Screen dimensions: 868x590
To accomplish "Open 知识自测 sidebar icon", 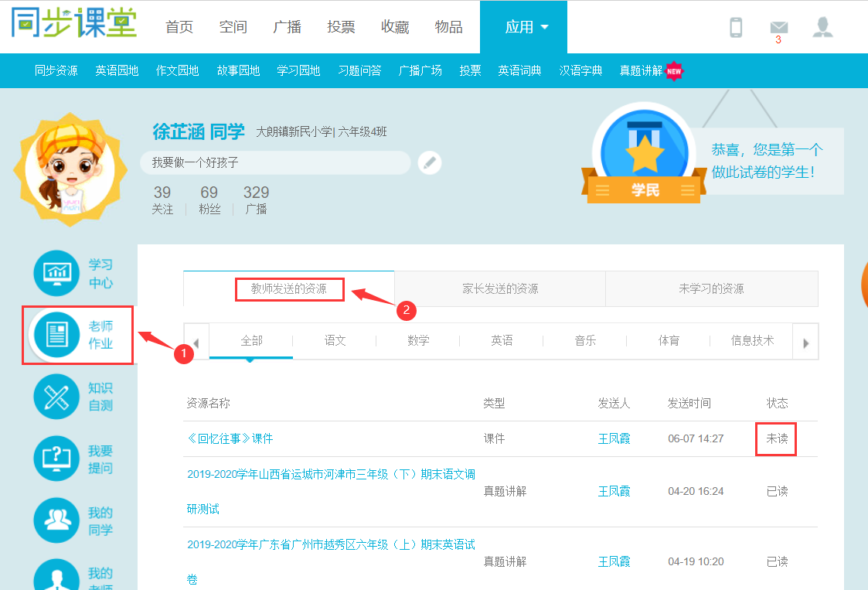I will [x=56, y=396].
